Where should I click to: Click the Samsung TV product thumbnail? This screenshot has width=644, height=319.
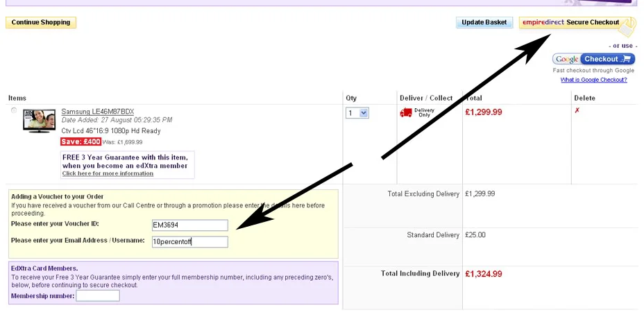39,121
